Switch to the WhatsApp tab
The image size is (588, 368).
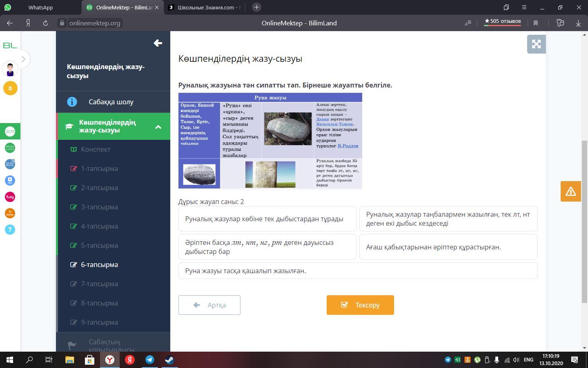click(x=40, y=7)
